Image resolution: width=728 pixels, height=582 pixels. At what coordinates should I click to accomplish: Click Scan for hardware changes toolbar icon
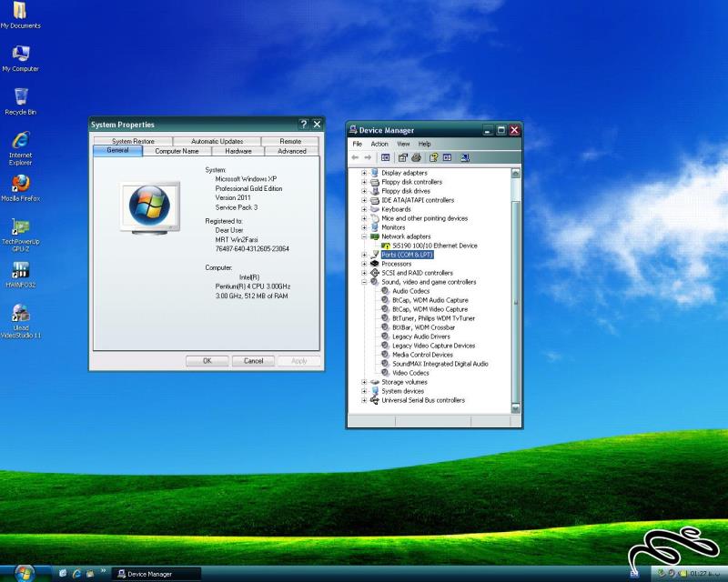coord(465,158)
